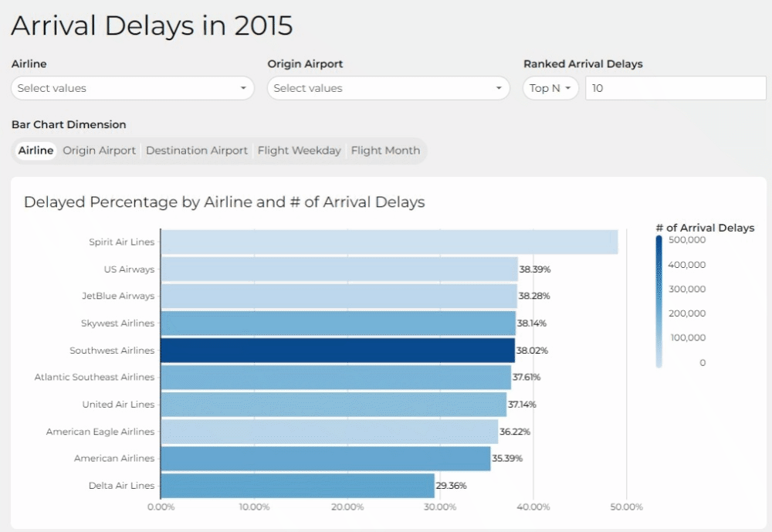Click the chart title Delayed Percentage by Airline
Image resolution: width=772 pixels, height=532 pixels.
[224, 202]
